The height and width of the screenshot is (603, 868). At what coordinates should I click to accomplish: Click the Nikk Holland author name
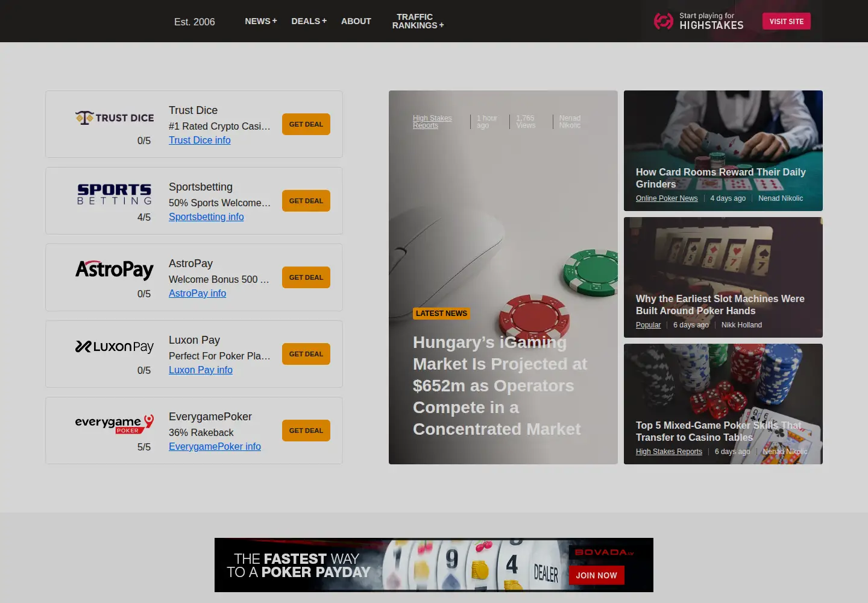[741, 325]
